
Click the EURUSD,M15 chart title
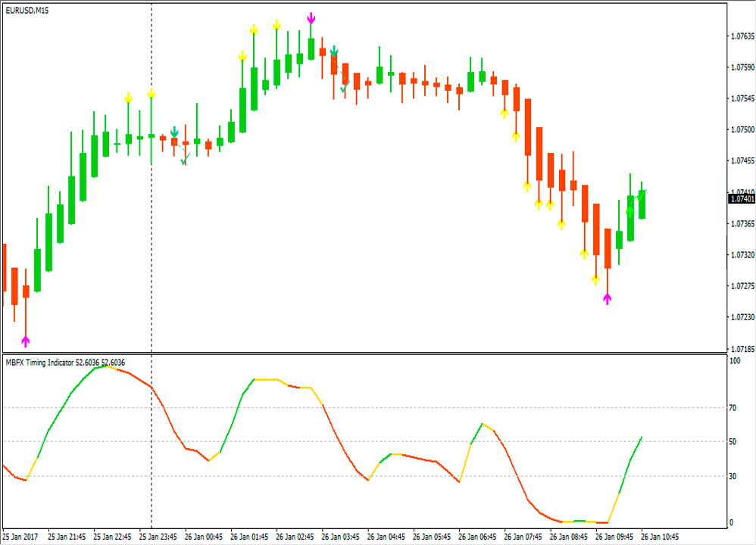coord(27,10)
